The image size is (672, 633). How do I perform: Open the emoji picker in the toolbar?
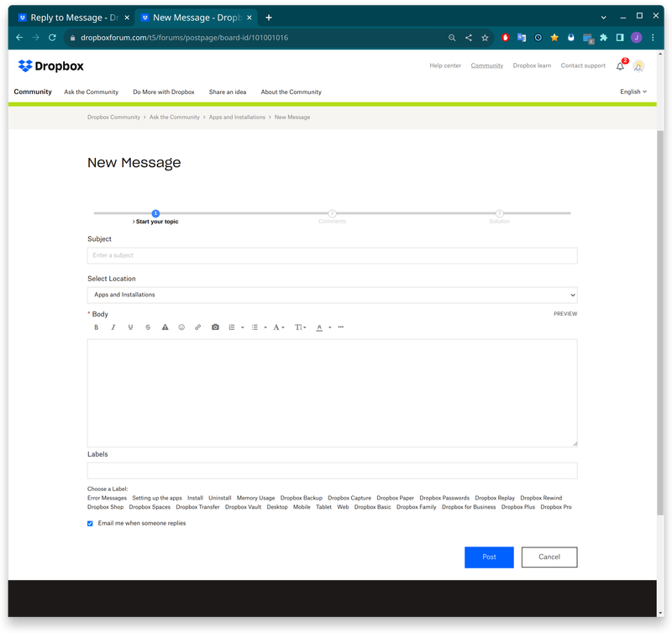[181, 327]
